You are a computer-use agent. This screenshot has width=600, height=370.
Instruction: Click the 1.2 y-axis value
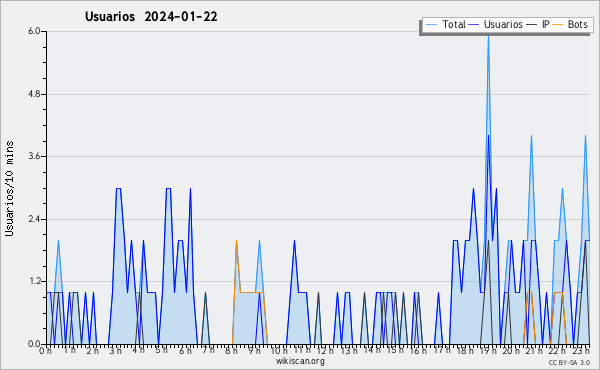(x=34, y=281)
